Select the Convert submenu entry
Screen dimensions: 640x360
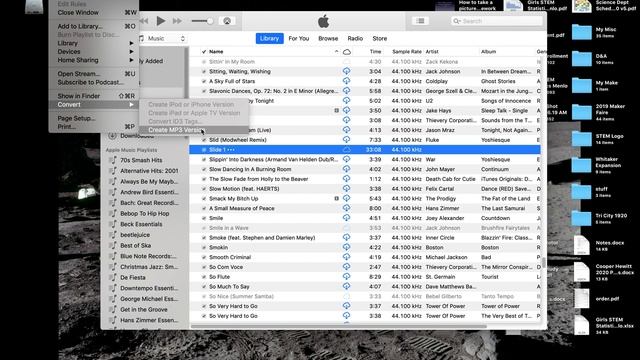94,104
